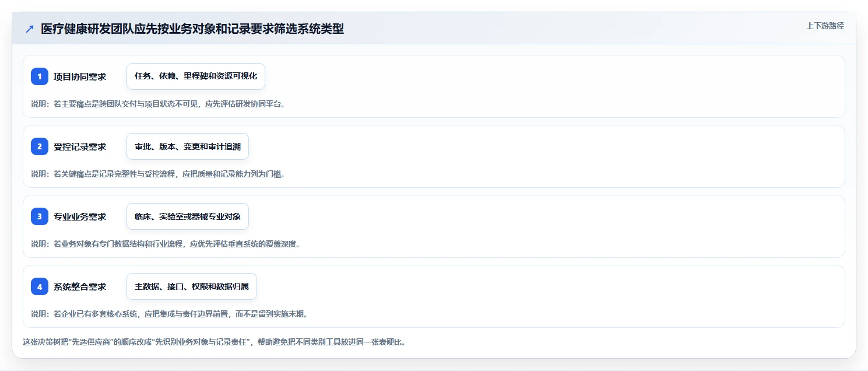Click the 项目协同需求 heading
The image size is (868, 371).
80,76
